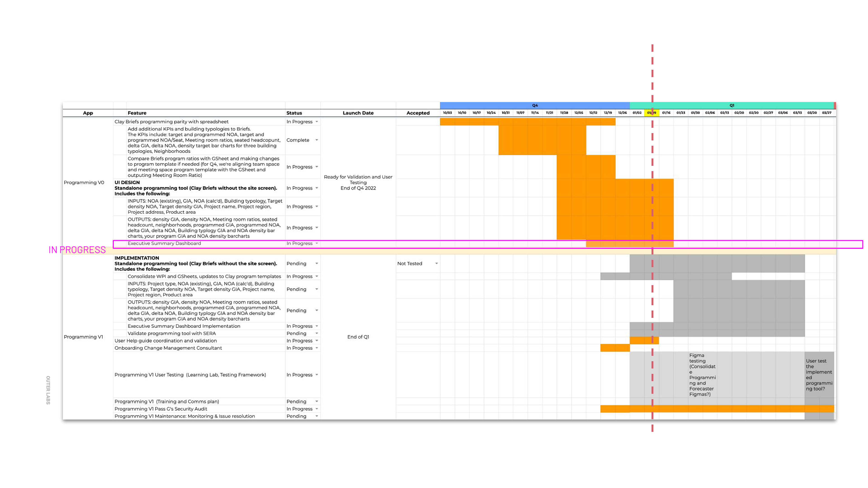
Task: Open status dropdown for Executive Summary Dashboard row
Action: 316,243
